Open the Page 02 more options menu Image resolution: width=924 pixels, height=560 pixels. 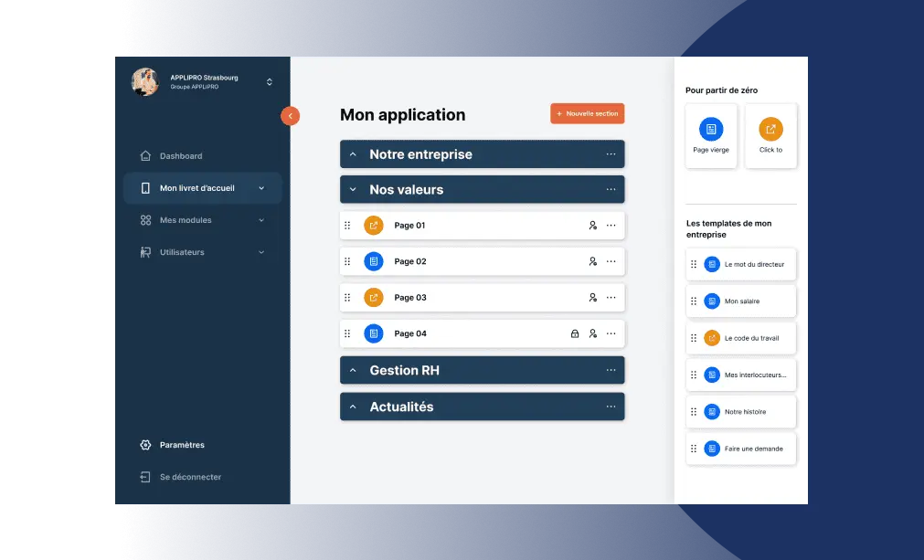coord(611,261)
